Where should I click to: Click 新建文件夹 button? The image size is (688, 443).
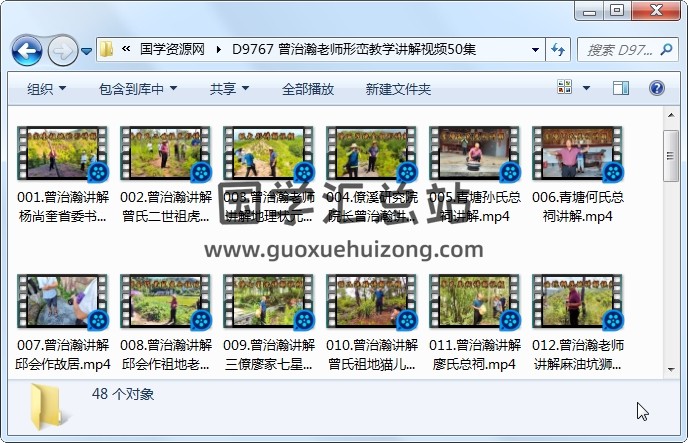[398, 89]
